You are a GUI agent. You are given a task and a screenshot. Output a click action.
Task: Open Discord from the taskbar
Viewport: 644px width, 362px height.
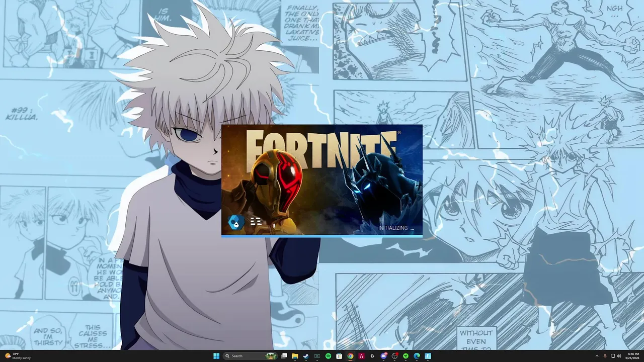[x=383, y=356]
